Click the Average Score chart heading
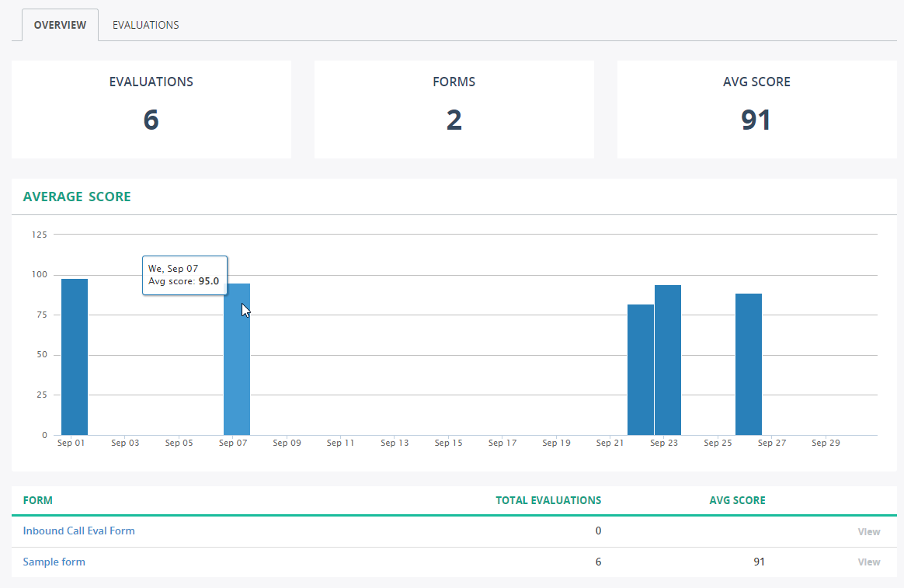 (x=77, y=197)
